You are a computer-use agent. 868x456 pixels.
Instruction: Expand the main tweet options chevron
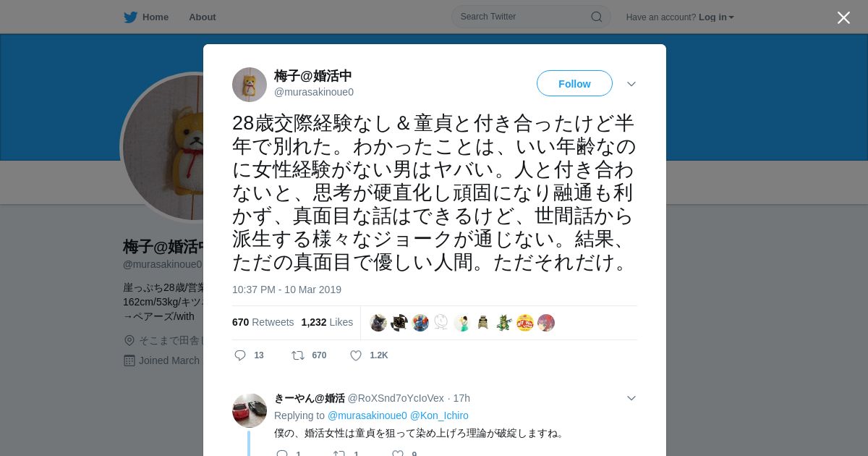(631, 84)
